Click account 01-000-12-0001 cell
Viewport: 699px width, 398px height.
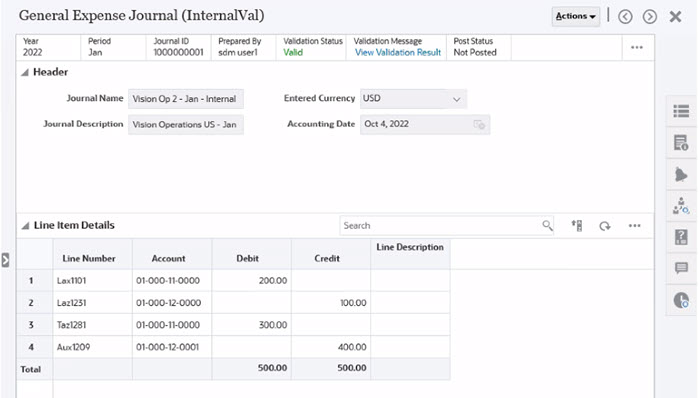(x=172, y=347)
